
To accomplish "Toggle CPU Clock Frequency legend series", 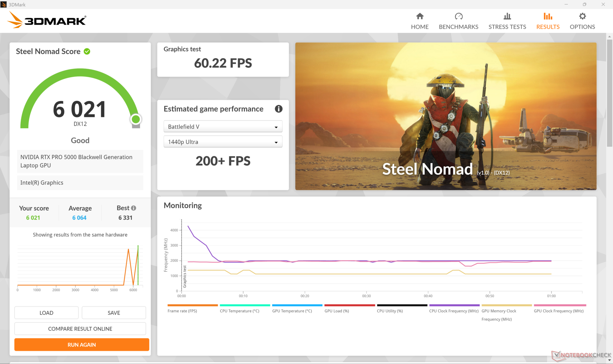I will pos(453,311).
